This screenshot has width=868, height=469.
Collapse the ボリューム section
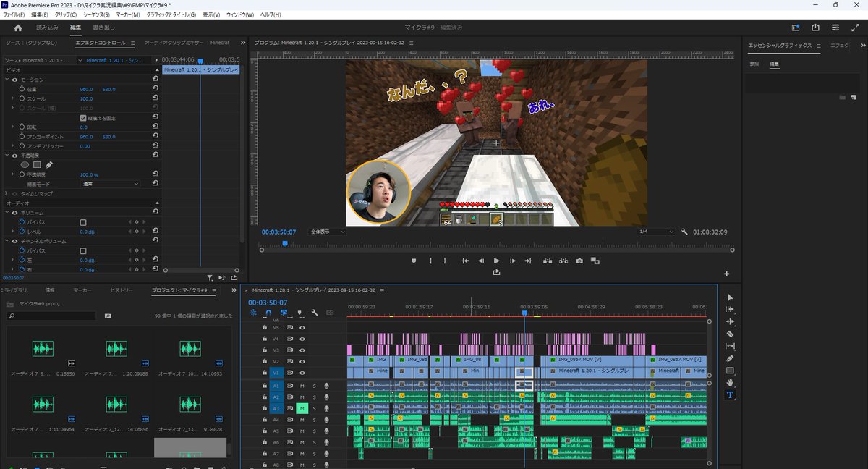click(x=7, y=213)
